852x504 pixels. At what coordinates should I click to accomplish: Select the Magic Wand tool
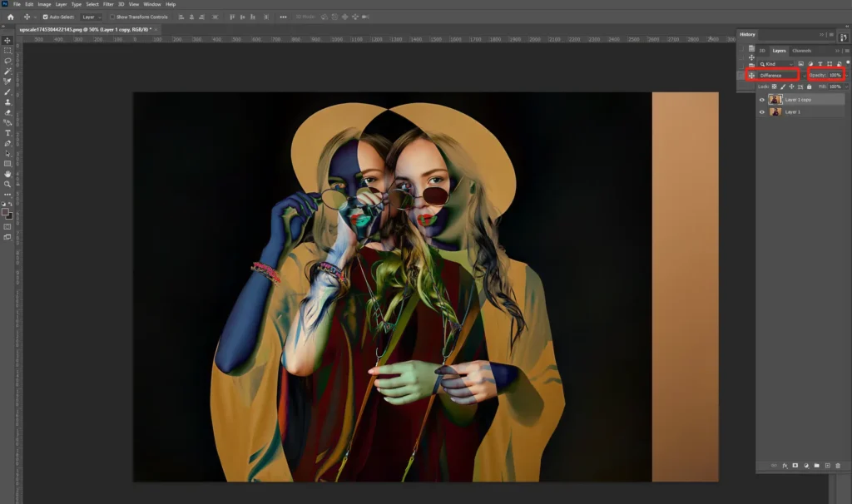(x=7, y=72)
